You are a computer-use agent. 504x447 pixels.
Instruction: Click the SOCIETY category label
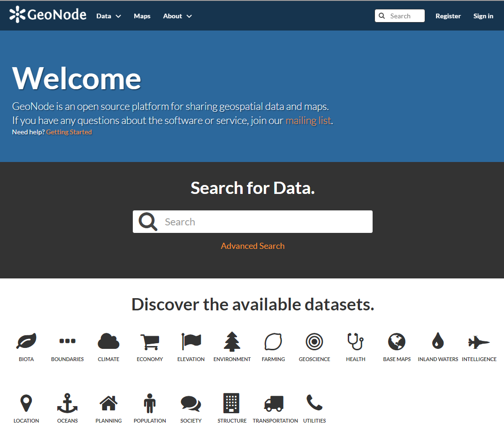coord(191,421)
